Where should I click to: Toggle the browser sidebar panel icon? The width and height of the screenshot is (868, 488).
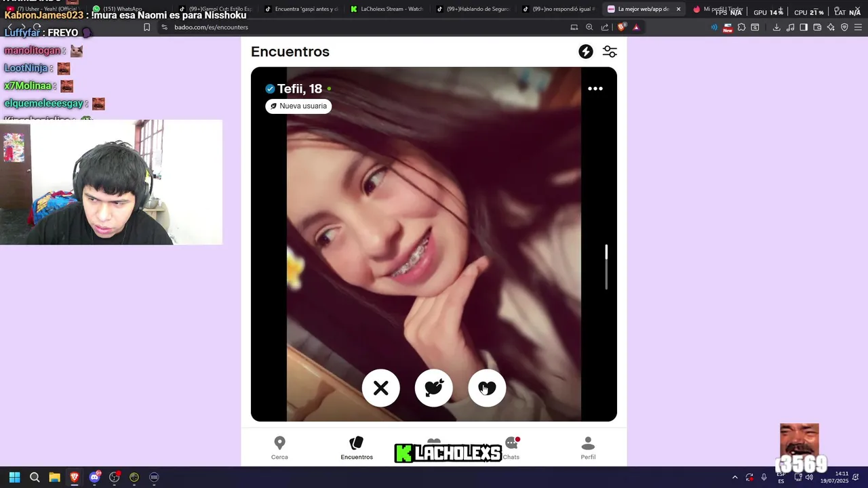pyautogui.click(x=804, y=27)
